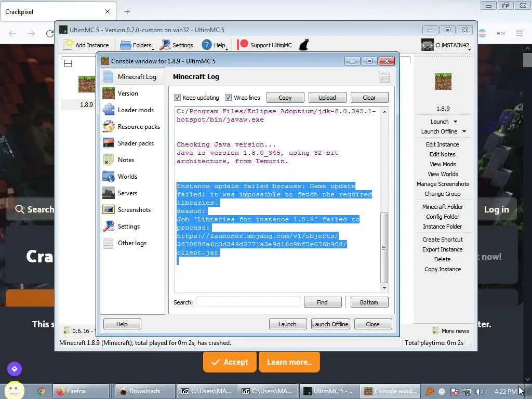
Task: Click the console Help button
Action: (122, 324)
